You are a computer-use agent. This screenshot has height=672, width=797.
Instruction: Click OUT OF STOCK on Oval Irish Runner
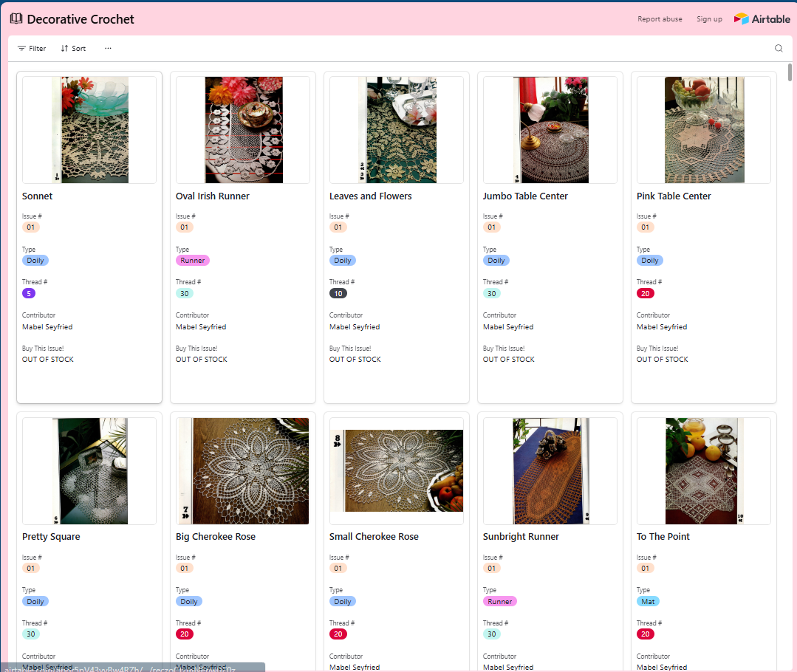(202, 360)
